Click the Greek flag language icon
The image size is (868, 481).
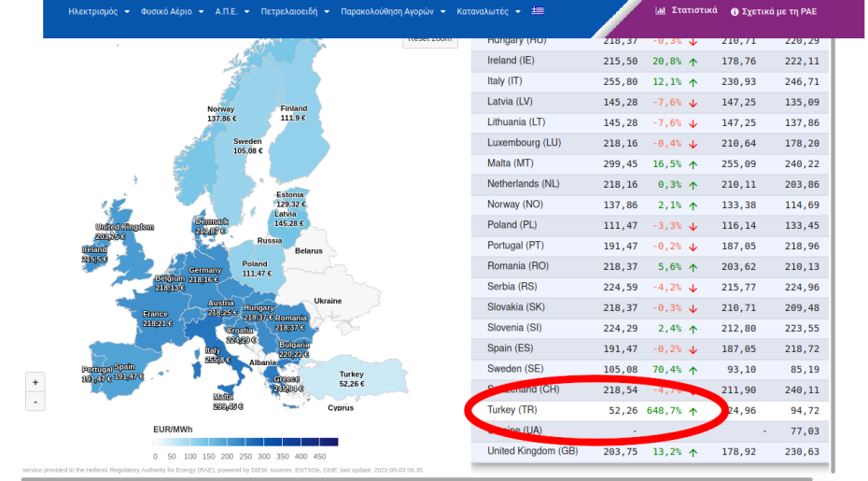[x=538, y=10]
